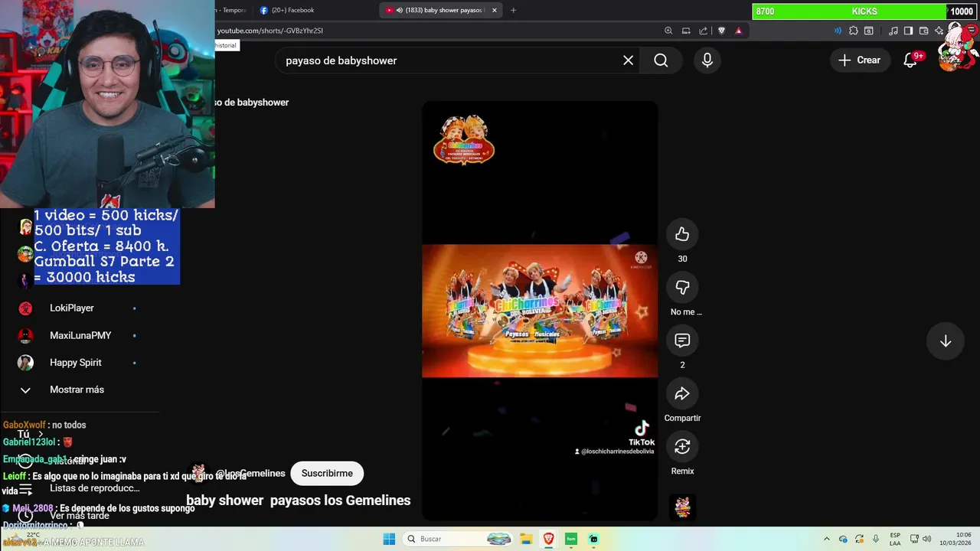Click the Crear button
This screenshot has width=980, height=551.
(x=859, y=60)
